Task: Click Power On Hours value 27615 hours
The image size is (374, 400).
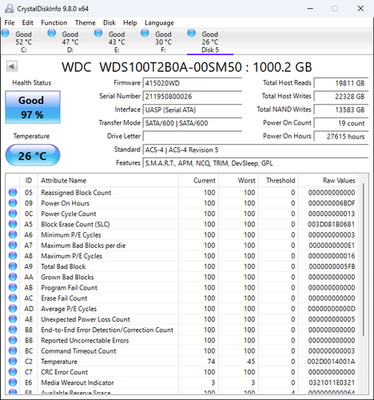Action: click(341, 136)
